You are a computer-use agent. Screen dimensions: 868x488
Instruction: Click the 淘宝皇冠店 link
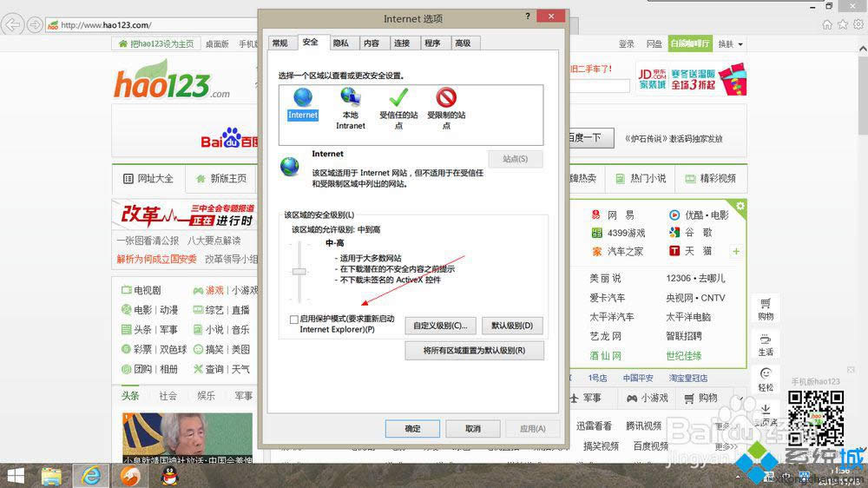688,379
